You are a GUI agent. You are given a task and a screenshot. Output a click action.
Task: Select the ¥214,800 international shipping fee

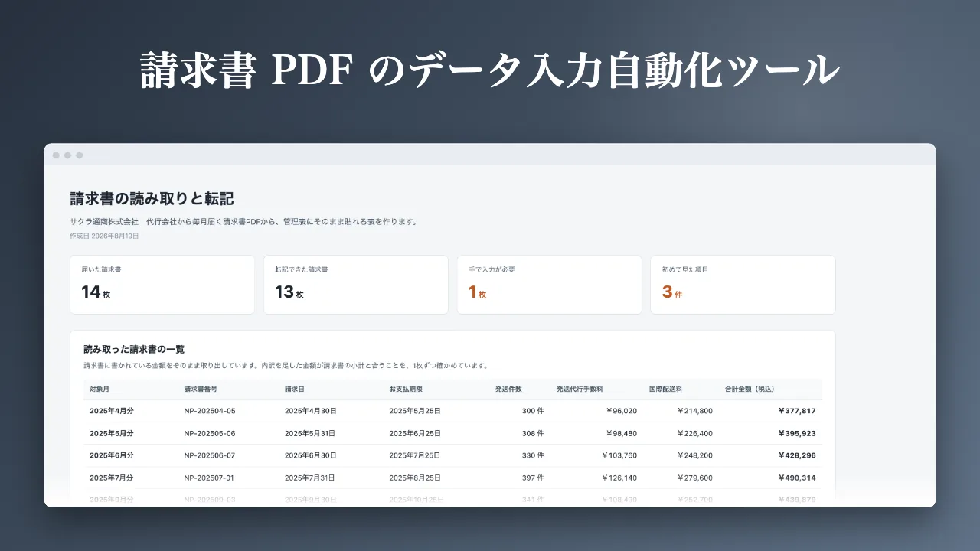click(695, 411)
